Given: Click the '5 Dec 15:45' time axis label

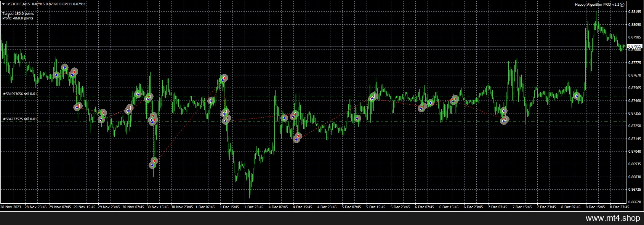Looking at the screenshot, I should pyautogui.click(x=376, y=207).
